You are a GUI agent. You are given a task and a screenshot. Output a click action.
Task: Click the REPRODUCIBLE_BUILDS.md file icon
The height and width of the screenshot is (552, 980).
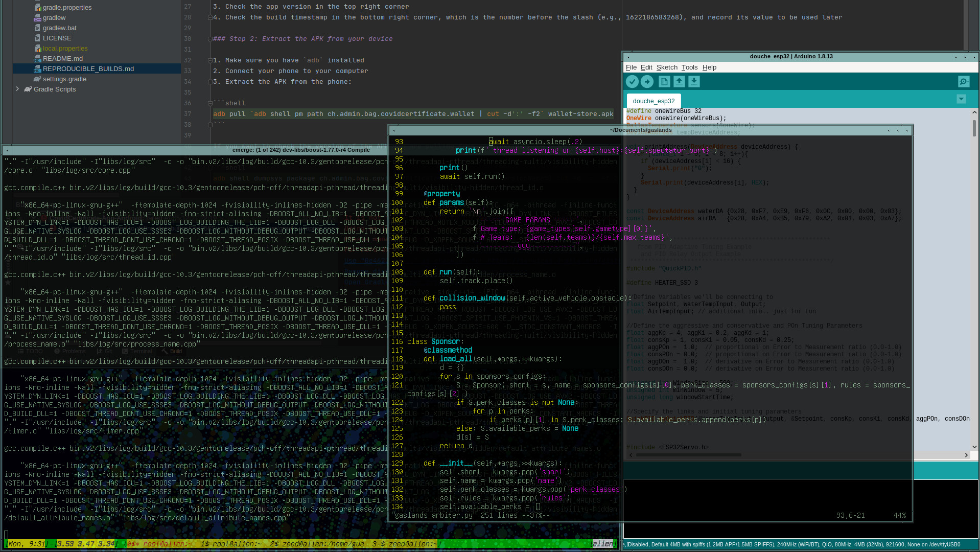pos(37,69)
